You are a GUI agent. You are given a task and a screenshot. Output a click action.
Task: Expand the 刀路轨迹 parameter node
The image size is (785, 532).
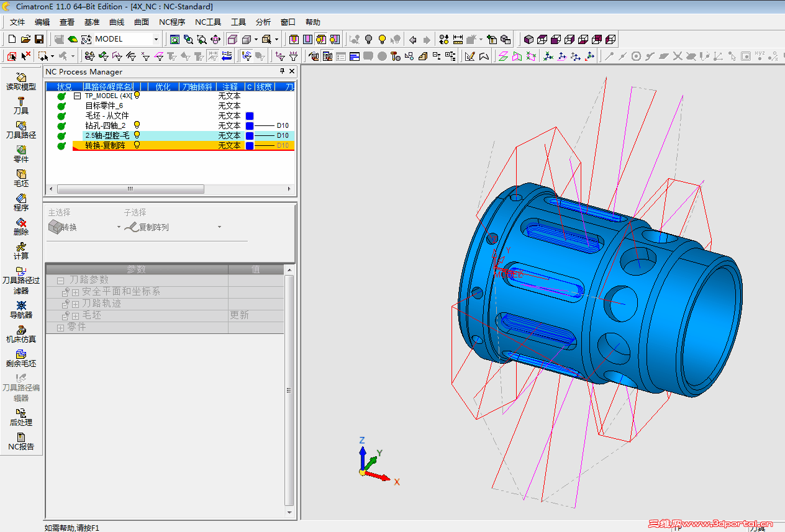click(x=75, y=304)
